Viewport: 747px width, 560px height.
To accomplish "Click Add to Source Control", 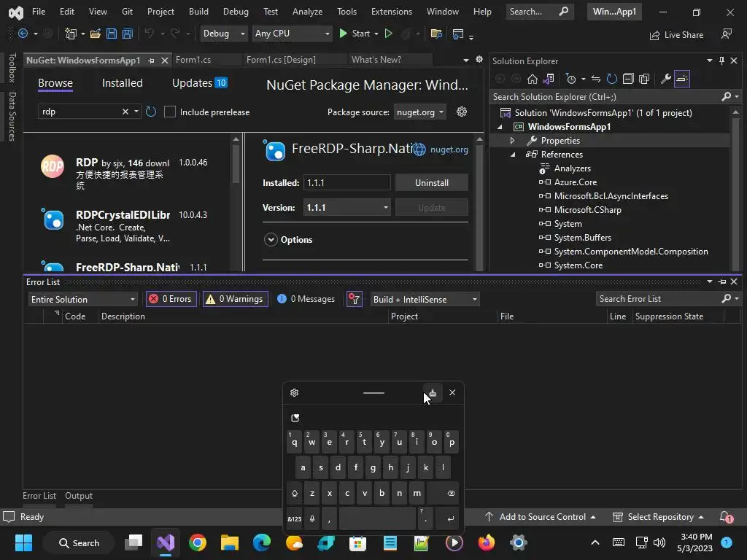I will 541,517.
